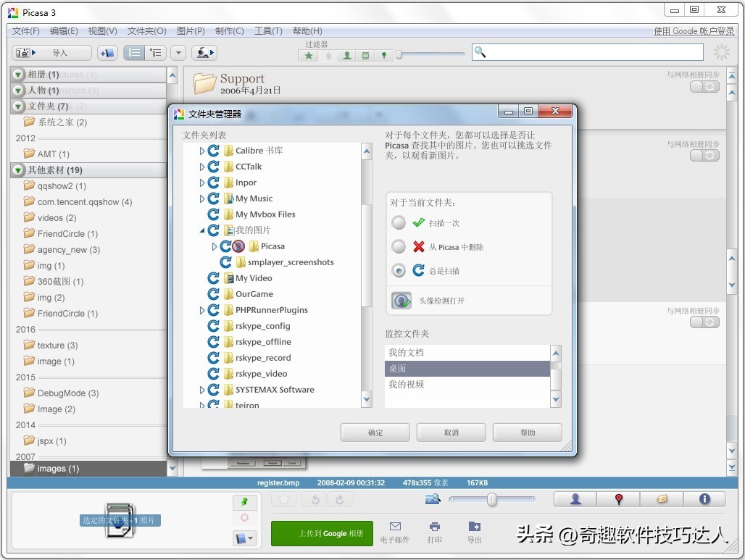
Task: Click the thumbnail size zoom slider
Action: point(492,499)
